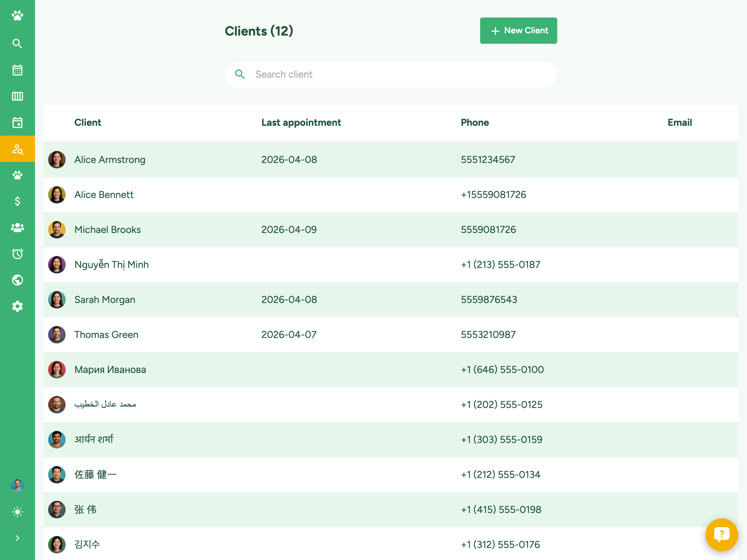Expand the sidebar with the chevron arrow
The image size is (747, 560).
[x=17, y=538]
